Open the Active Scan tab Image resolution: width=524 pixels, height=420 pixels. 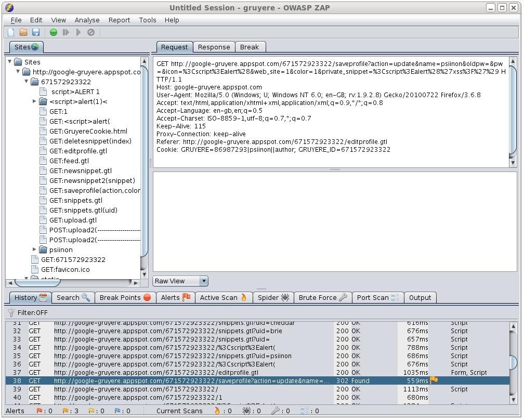point(223,297)
